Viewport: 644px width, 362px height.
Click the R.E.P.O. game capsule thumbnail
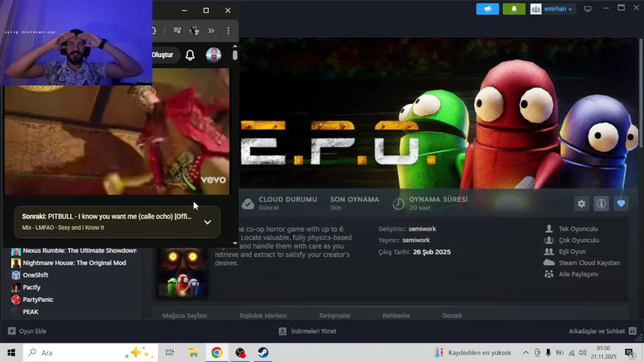coord(182,273)
